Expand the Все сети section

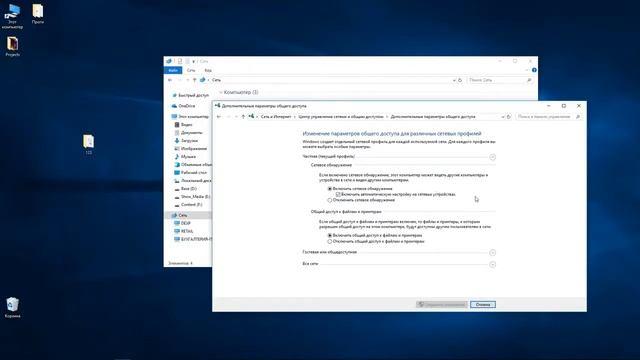(x=493, y=264)
